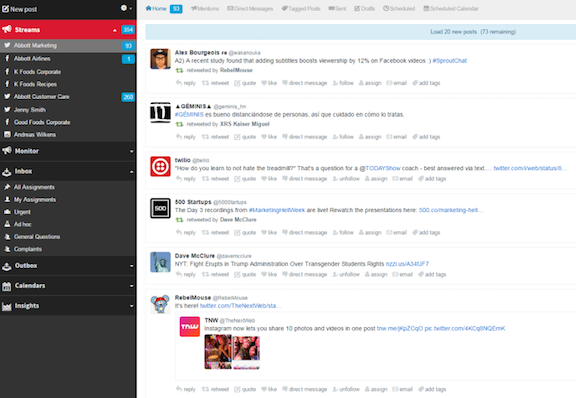Quote the GÉMINIS tweet

(245, 137)
